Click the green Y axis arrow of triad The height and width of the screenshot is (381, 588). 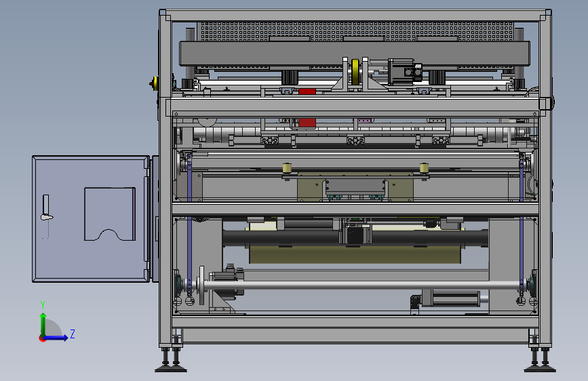coord(43,325)
